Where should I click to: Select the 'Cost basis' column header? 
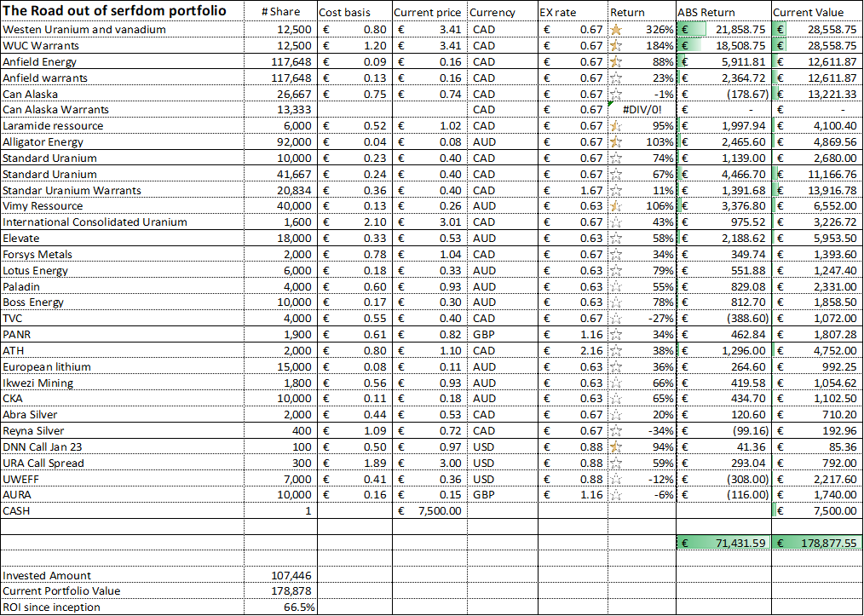click(x=354, y=12)
